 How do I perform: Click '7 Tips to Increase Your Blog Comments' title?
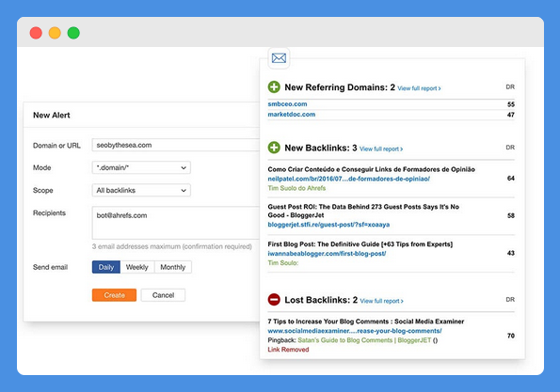[366, 321]
